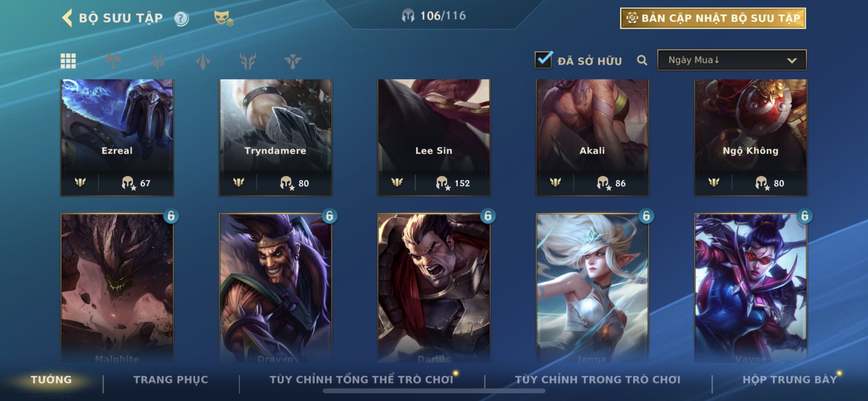The width and height of the screenshot is (868, 401).
Task: Uncheck the Đã Sở Hữu checkbox
Action: click(543, 60)
